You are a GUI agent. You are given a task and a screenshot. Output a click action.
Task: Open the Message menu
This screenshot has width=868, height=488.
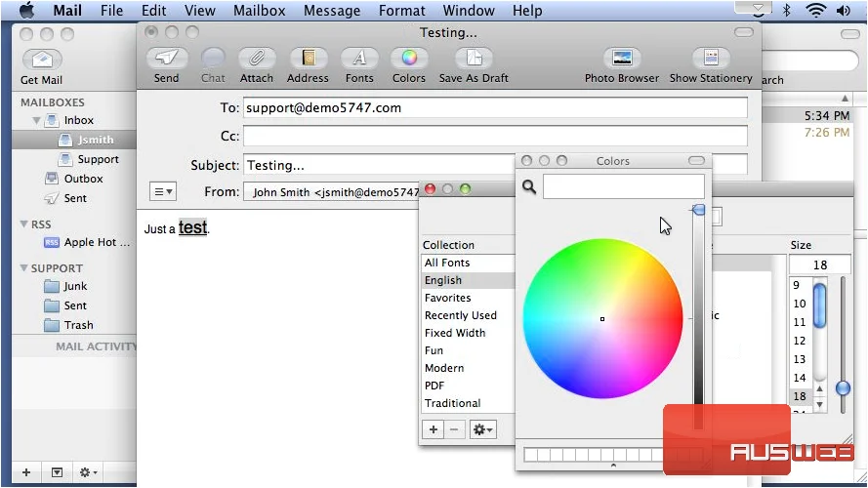point(332,11)
